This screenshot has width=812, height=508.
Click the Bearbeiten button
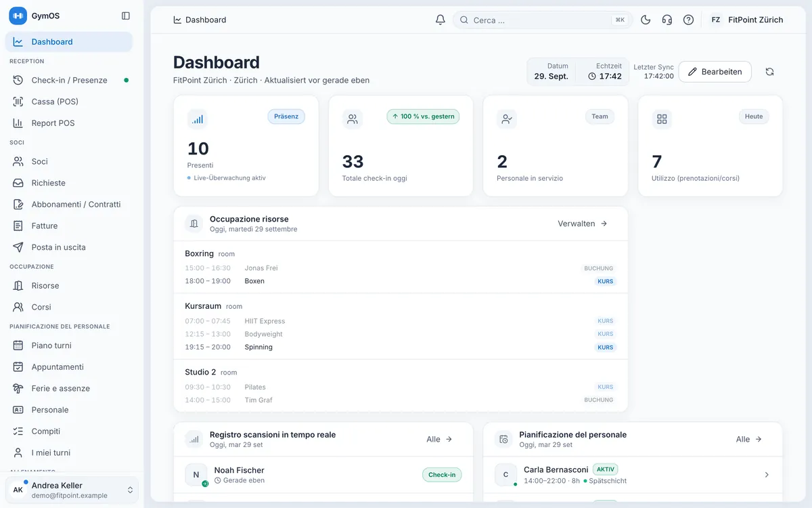(x=715, y=72)
